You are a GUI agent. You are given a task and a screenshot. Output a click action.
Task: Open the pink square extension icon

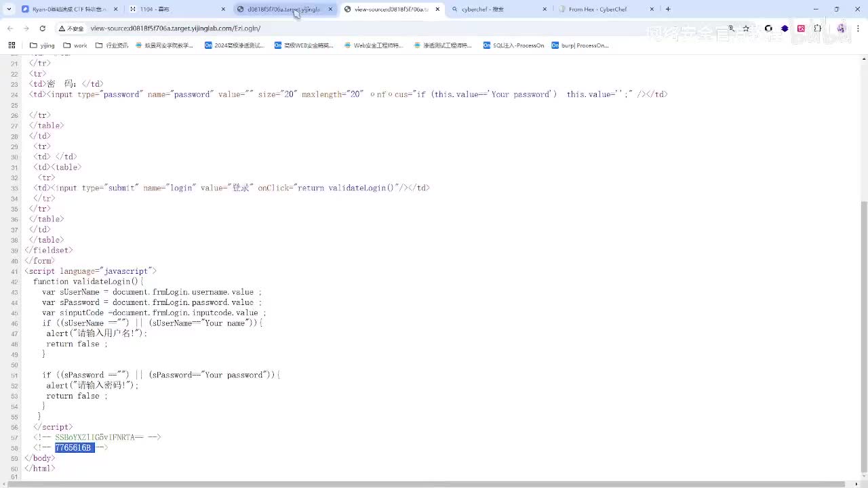pyautogui.click(x=801, y=28)
